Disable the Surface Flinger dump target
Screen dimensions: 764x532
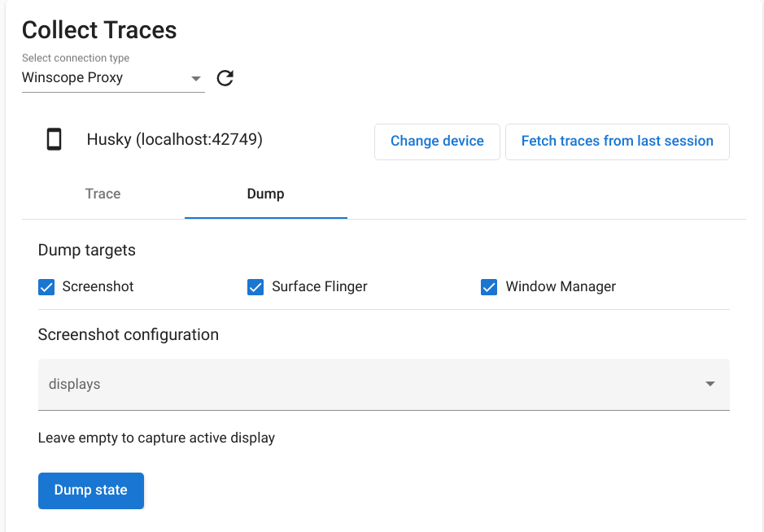click(x=255, y=287)
